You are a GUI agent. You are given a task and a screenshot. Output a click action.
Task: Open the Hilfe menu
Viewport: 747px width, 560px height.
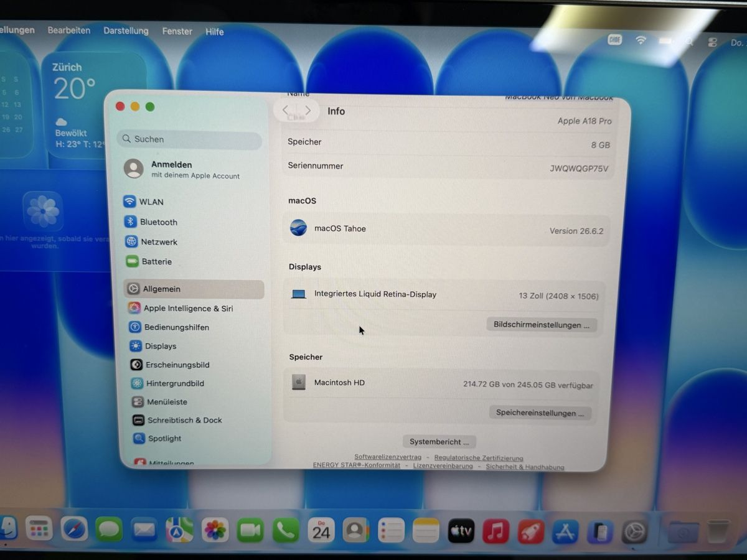point(215,32)
